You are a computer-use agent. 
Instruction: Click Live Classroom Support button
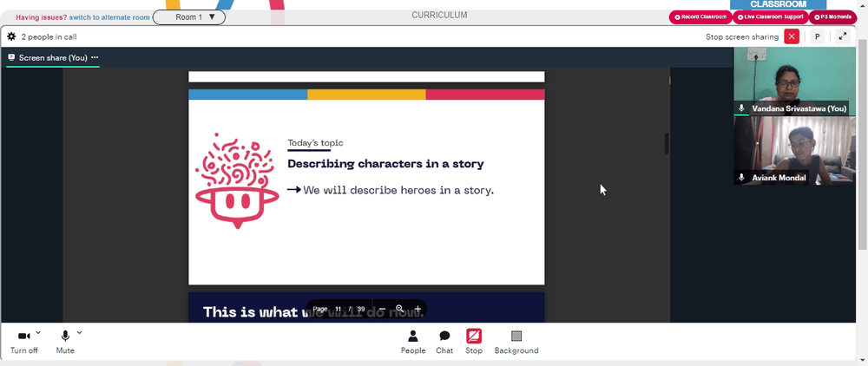[771, 17]
